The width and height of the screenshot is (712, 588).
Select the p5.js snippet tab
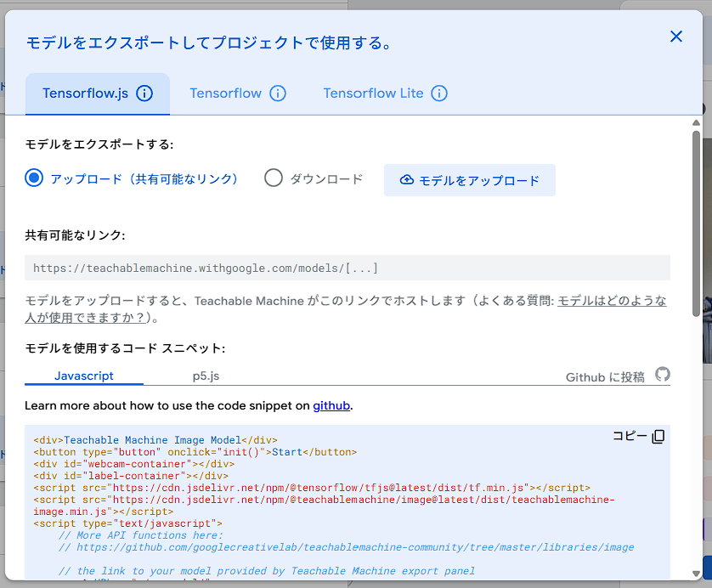coord(206,376)
